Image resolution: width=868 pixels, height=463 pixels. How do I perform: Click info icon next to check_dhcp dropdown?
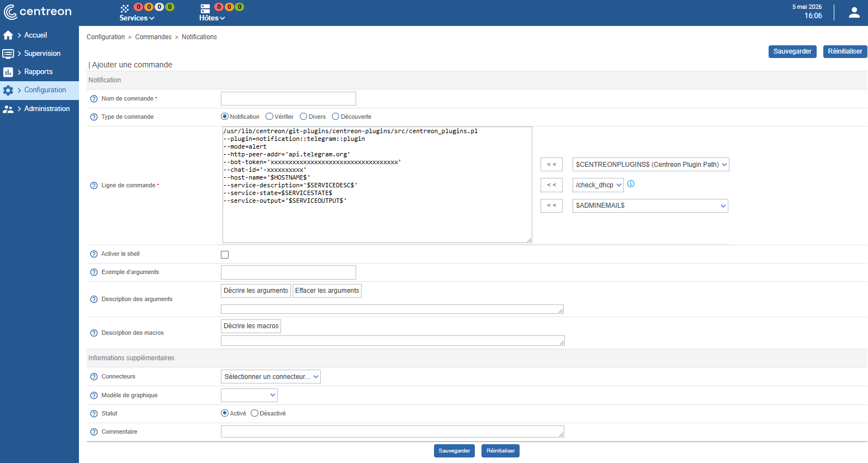point(631,184)
